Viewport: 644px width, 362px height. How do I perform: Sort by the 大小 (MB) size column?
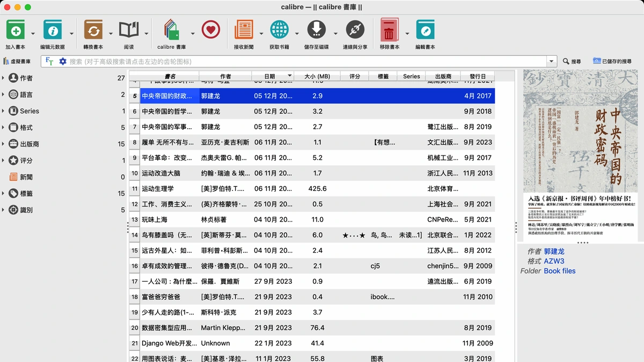pyautogui.click(x=317, y=76)
